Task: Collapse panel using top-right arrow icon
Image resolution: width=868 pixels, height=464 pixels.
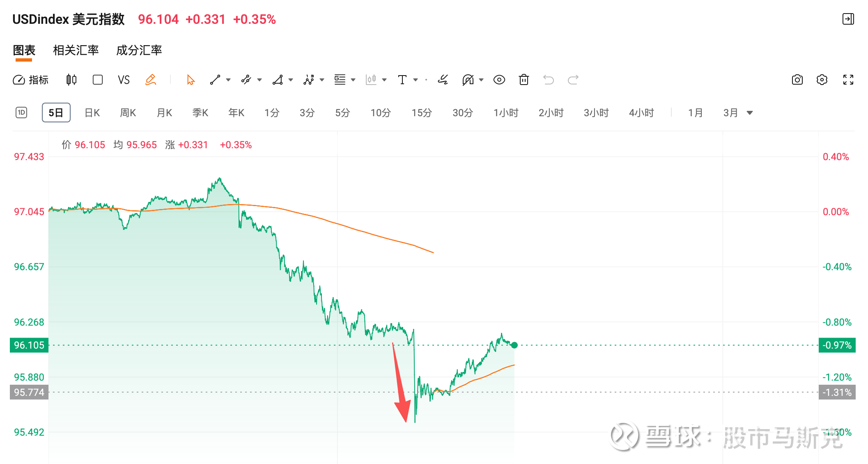Action: coord(848,19)
